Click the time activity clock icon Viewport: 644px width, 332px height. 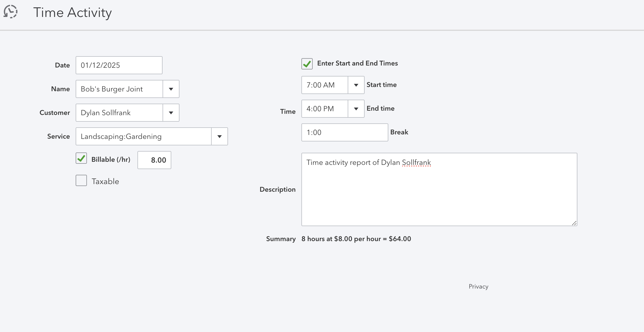11,12
